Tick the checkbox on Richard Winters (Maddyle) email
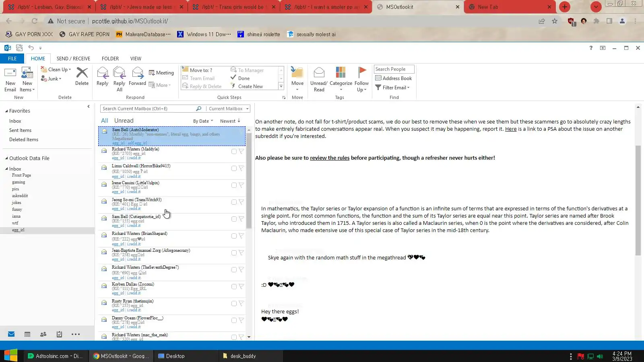The width and height of the screenshot is (644, 362). (234, 152)
